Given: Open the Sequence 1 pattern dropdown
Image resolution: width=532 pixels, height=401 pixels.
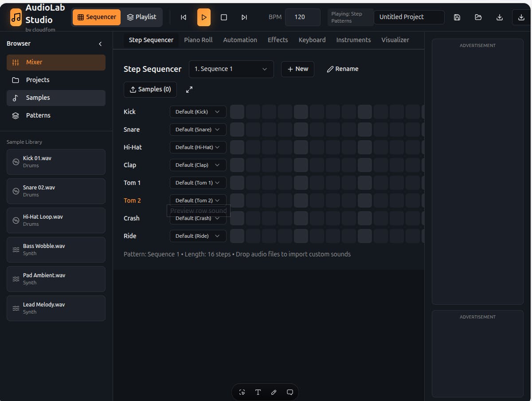Looking at the screenshot, I should tap(231, 69).
